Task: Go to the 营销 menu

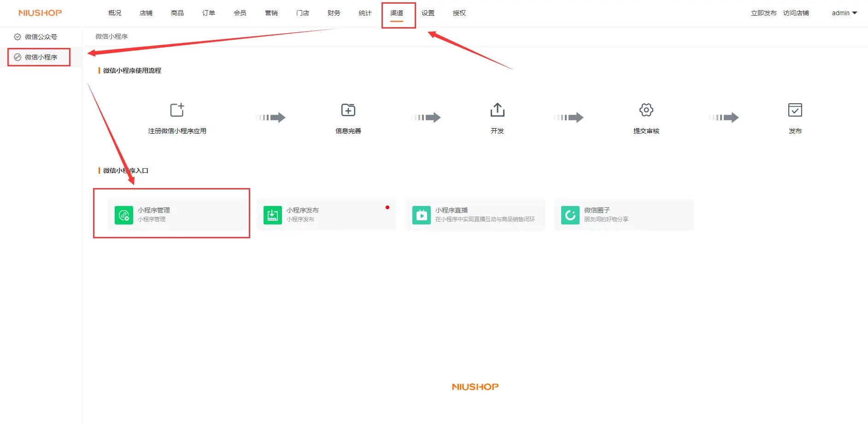Action: coord(271,13)
